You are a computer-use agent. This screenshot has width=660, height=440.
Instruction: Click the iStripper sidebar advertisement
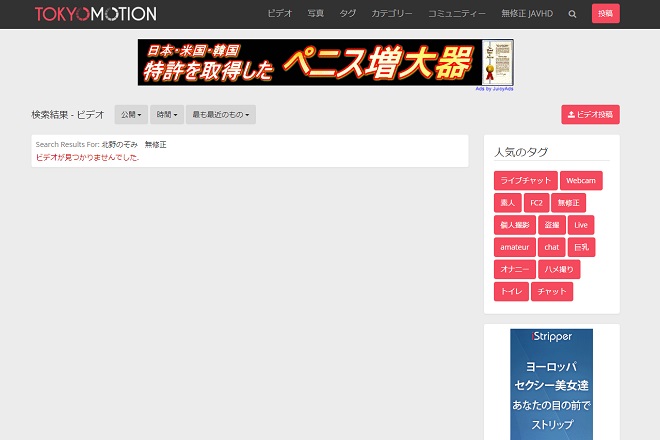pos(551,384)
